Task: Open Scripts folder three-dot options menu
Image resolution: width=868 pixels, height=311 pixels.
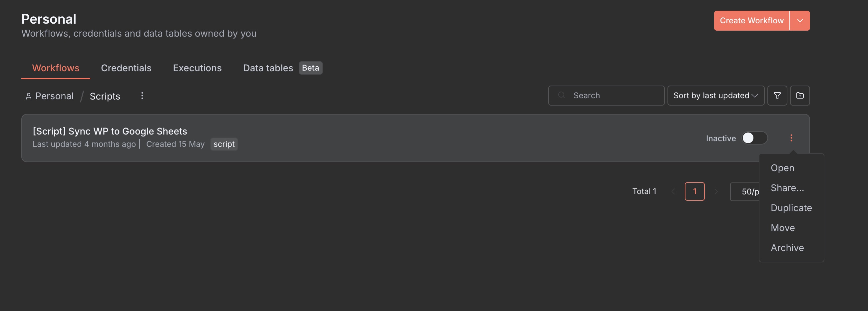Action: (x=142, y=96)
